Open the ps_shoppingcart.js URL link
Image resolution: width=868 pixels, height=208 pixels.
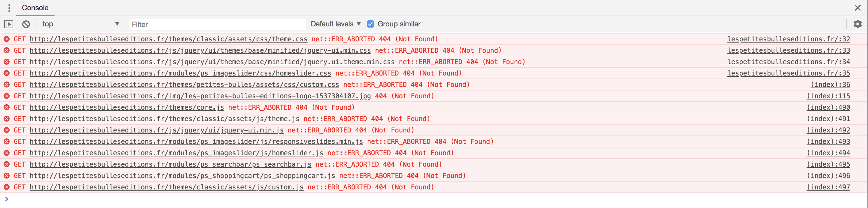click(182, 176)
